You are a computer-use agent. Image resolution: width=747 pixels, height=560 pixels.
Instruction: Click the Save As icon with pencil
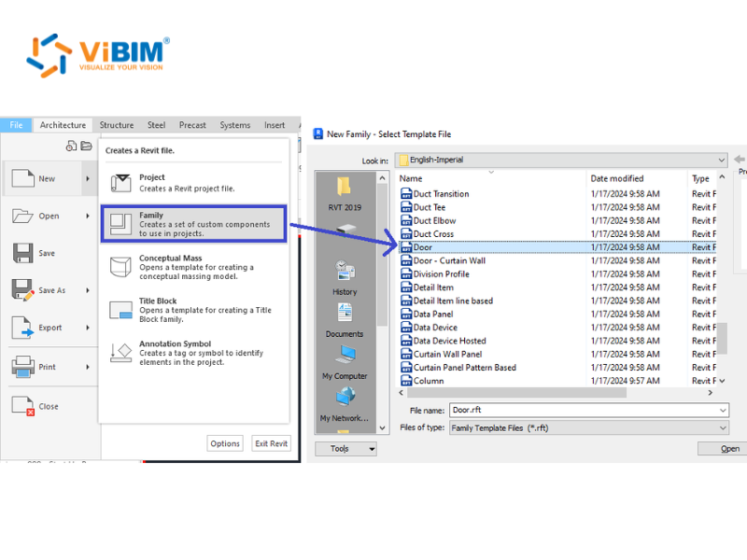click(22, 290)
